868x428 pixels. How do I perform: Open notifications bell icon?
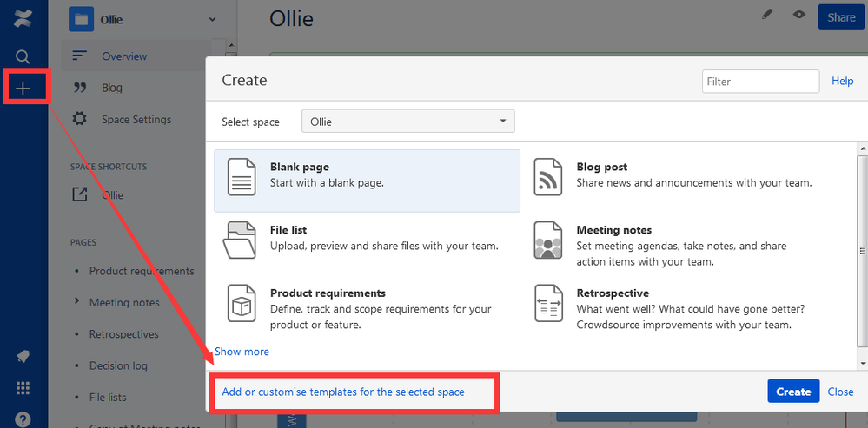23,357
